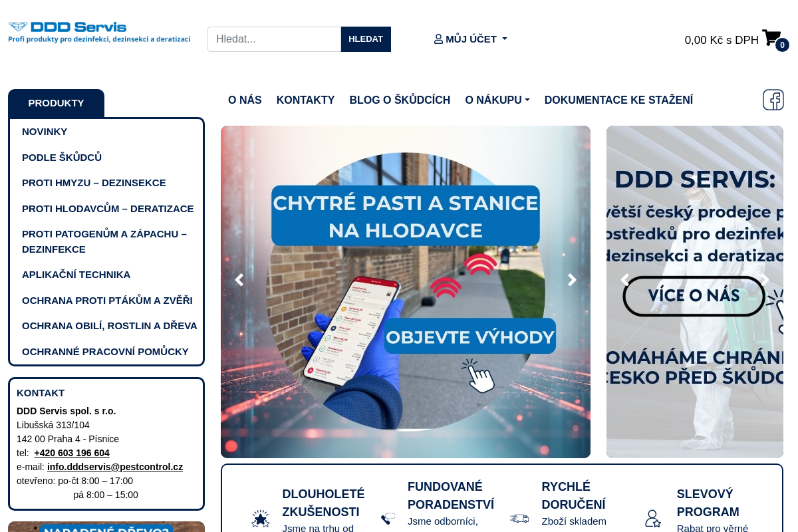Open the O NÁKUPU dropdown menu

coord(497,100)
